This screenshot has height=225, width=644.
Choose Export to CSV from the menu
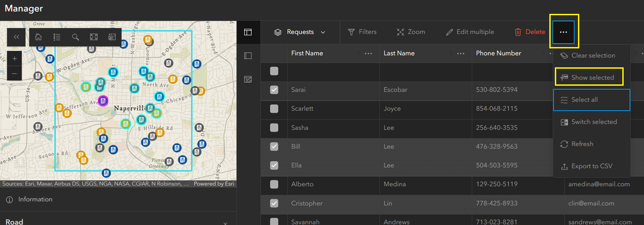[591, 166]
